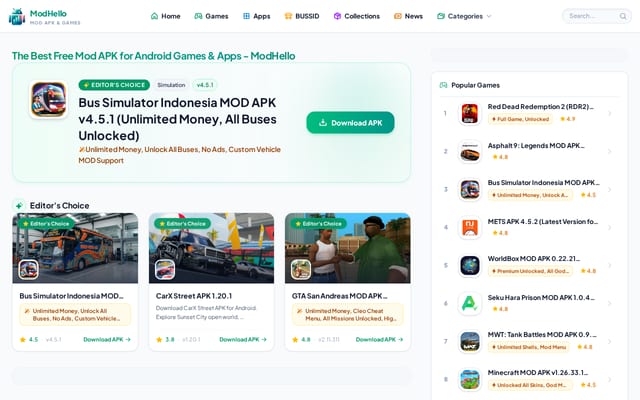Click the download arrow icon in Download APK
This screenshot has width=640, height=400.
pos(323,122)
